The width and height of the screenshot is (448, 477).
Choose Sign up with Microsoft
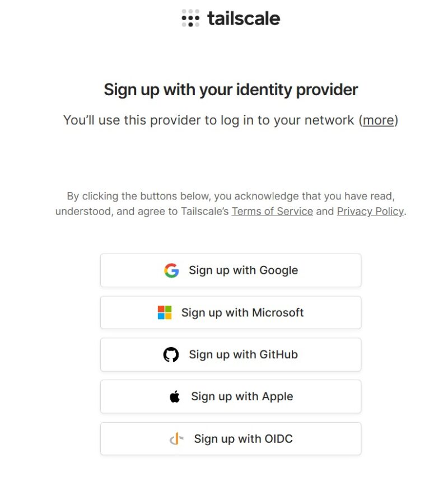pyautogui.click(x=231, y=312)
